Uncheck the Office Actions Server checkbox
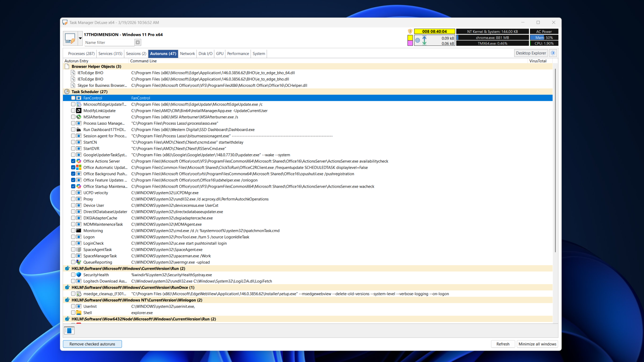 [x=73, y=161]
